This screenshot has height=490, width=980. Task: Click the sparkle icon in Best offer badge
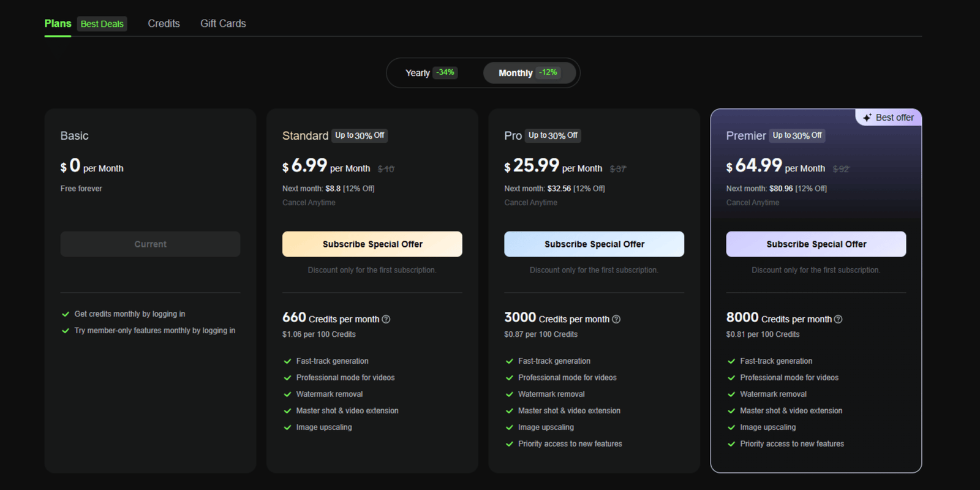(867, 118)
